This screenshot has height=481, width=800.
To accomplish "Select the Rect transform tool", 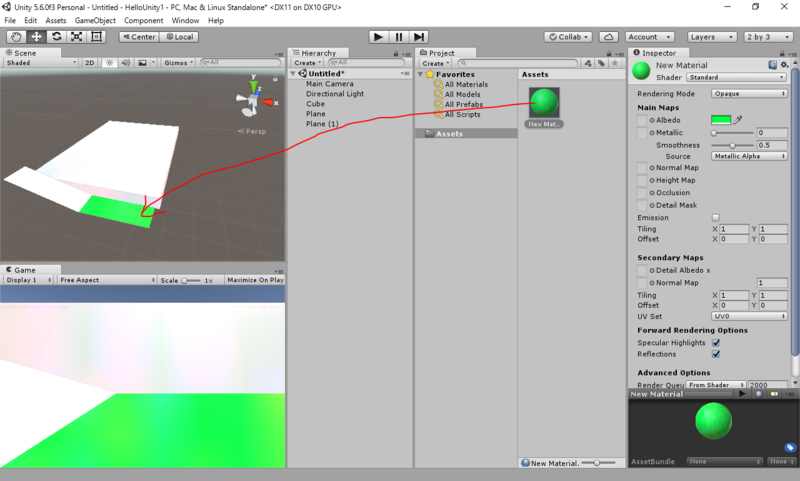I will 96,37.
